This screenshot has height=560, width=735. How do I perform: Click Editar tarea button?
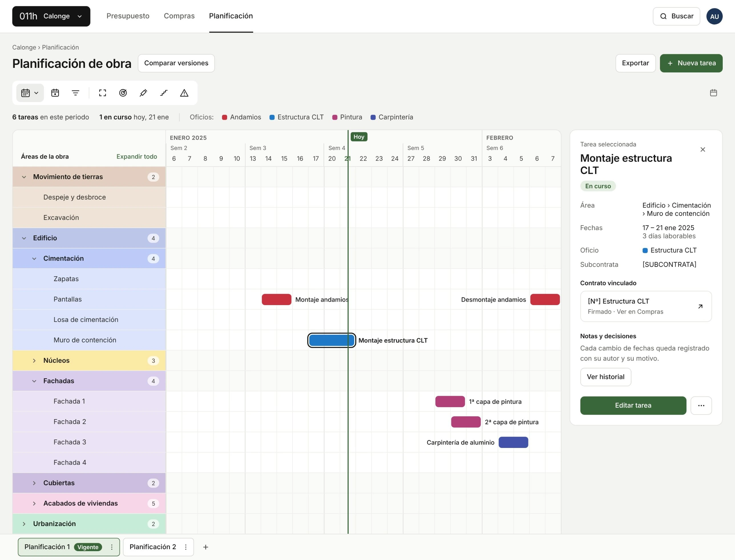633,405
